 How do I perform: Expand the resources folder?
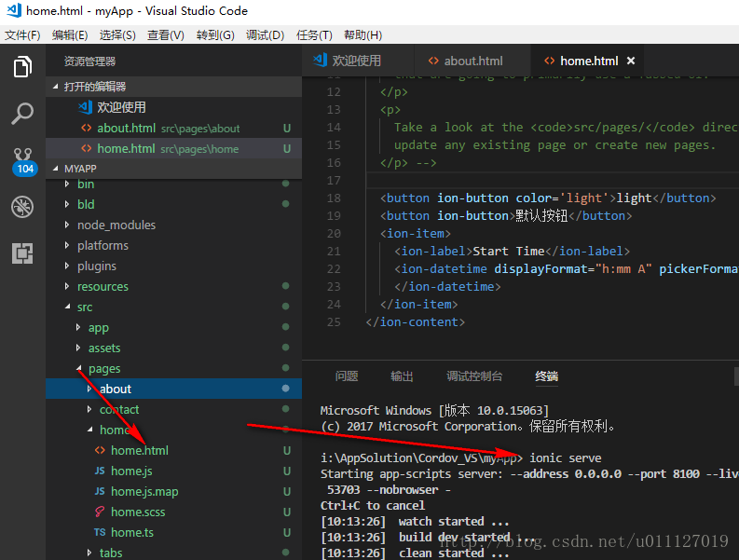click(173, 286)
